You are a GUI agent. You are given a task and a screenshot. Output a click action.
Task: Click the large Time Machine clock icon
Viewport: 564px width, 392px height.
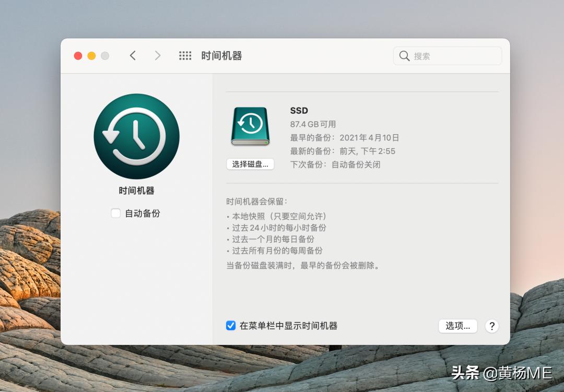point(136,136)
